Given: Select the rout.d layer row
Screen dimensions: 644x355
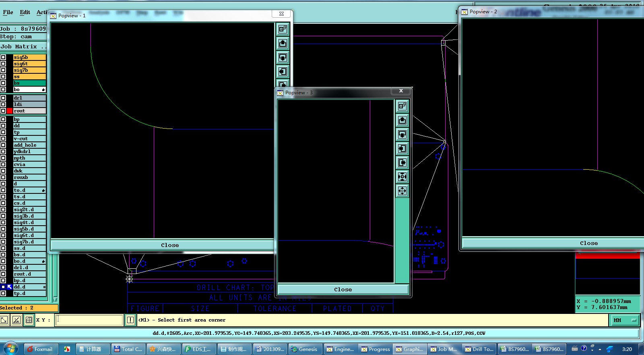Looking at the screenshot, I should (30, 274).
